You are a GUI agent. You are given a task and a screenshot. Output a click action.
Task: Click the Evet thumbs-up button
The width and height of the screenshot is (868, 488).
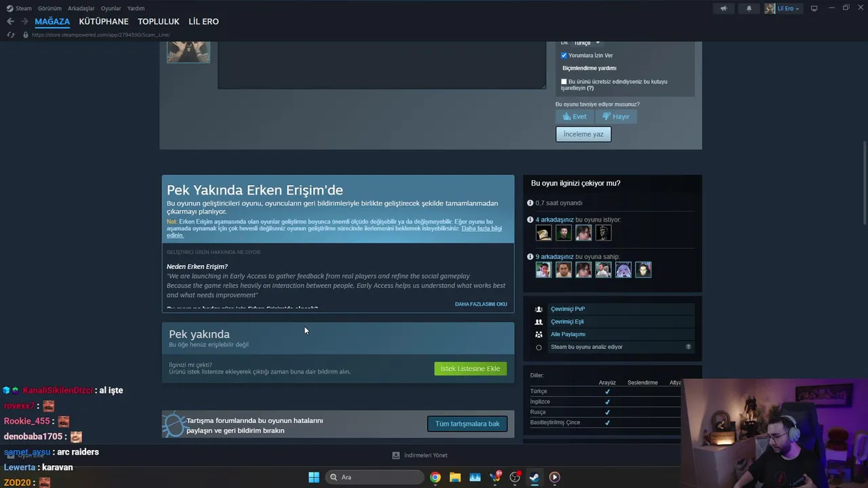[574, 117]
